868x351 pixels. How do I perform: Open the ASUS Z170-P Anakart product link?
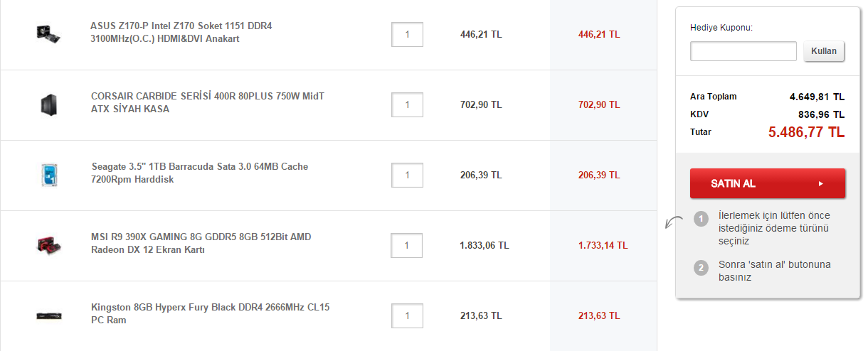[181, 33]
